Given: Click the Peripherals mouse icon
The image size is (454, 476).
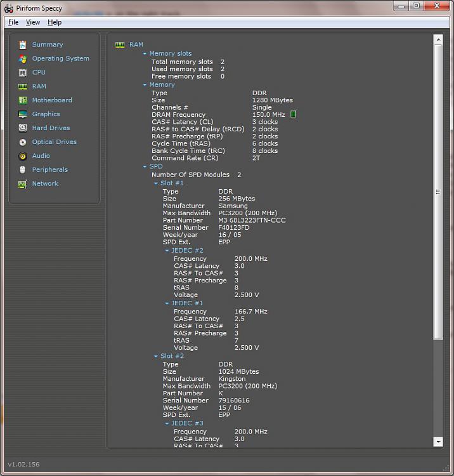Looking at the screenshot, I should 23,169.
